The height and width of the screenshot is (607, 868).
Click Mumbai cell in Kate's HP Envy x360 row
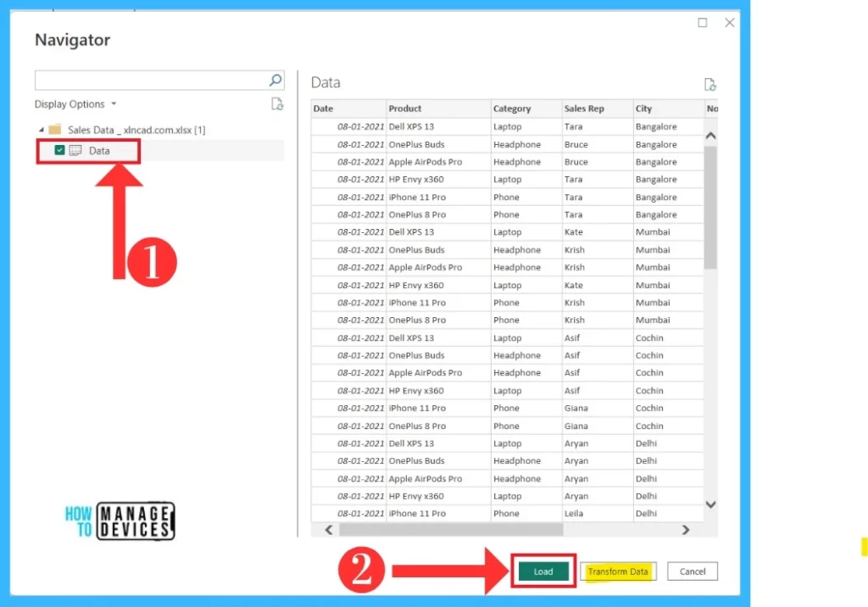coord(668,285)
